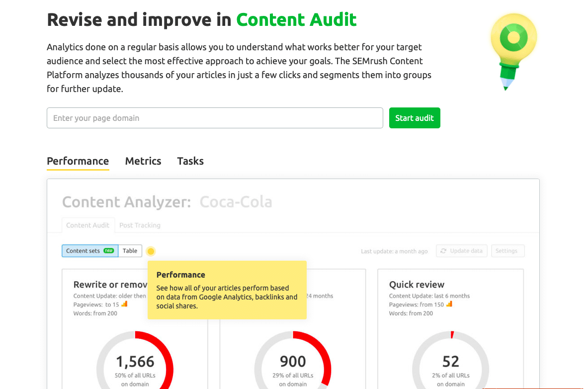Click the 'Quick review' card title

point(417,285)
